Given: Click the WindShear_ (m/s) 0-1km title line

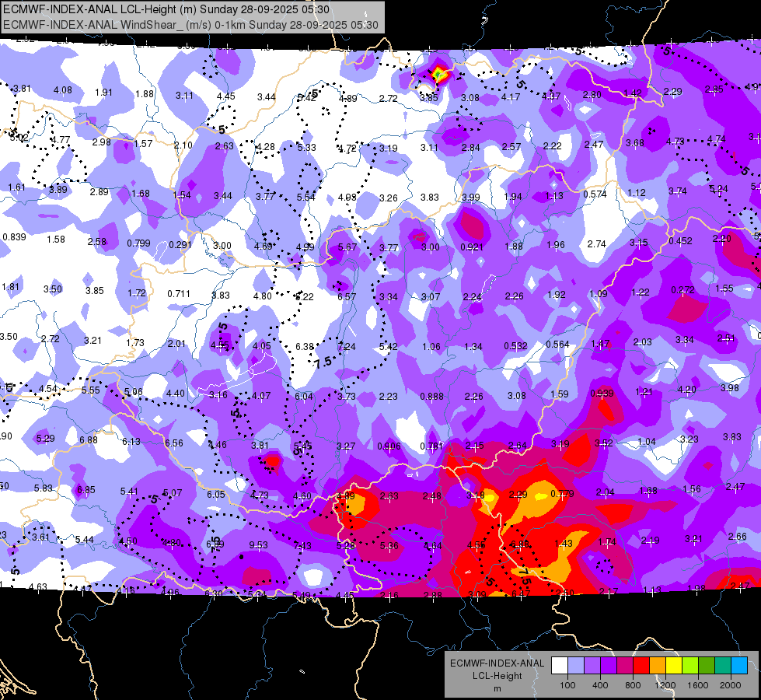Looking at the screenshot, I should tap(190, 25).
